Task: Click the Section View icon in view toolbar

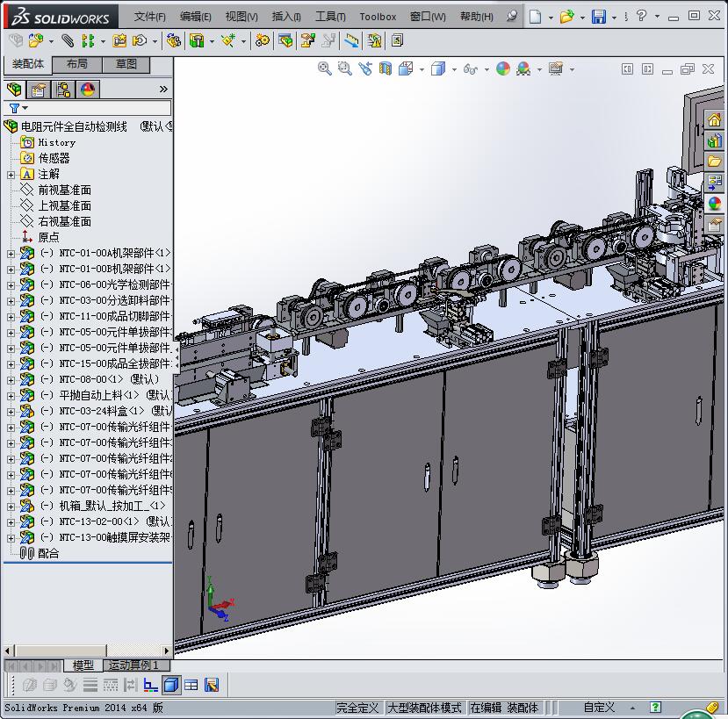Action: coord(386,68)
